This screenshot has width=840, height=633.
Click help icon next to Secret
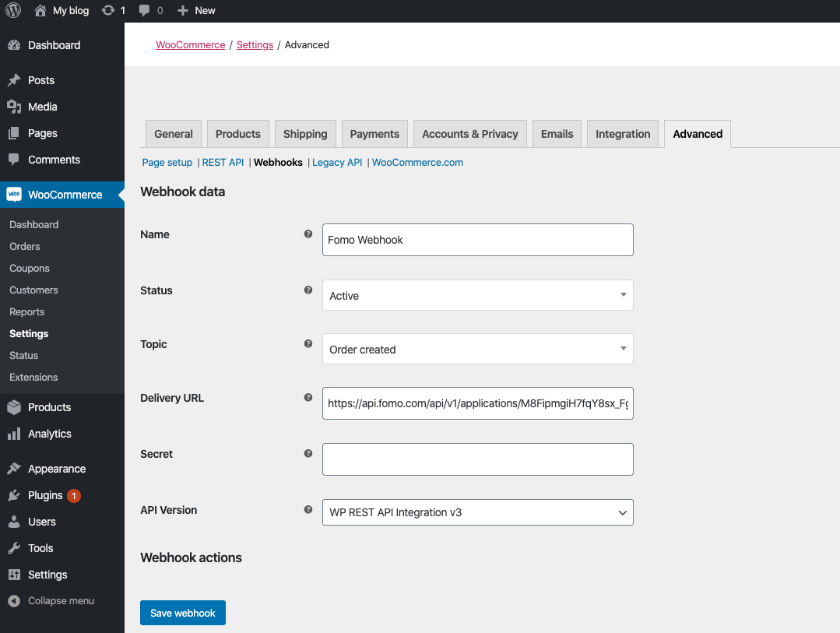[308, 453]
